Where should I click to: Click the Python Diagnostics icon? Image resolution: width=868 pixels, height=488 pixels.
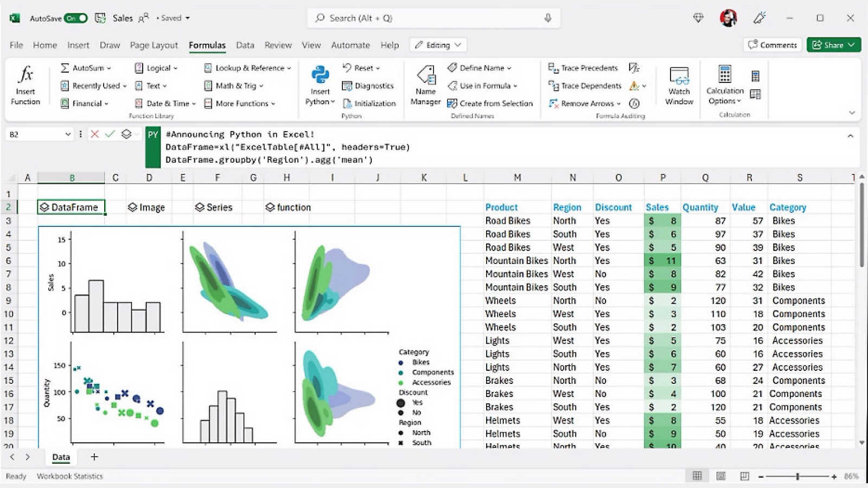pyautogui.click(x=347, y=86)
